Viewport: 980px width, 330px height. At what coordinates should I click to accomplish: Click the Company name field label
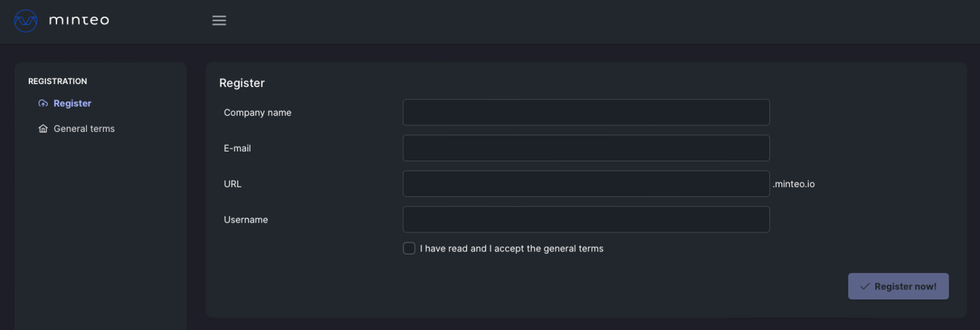[x=258, y=113]
